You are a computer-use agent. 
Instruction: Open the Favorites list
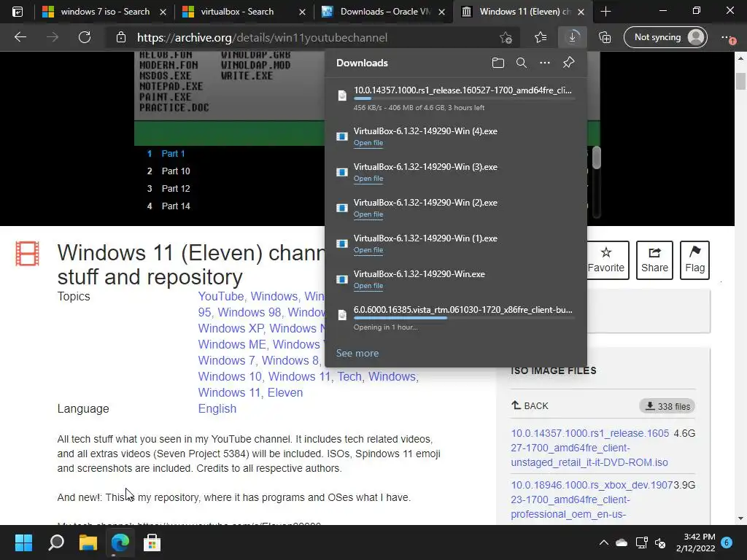pyautogui.click(x=541, y=37)
